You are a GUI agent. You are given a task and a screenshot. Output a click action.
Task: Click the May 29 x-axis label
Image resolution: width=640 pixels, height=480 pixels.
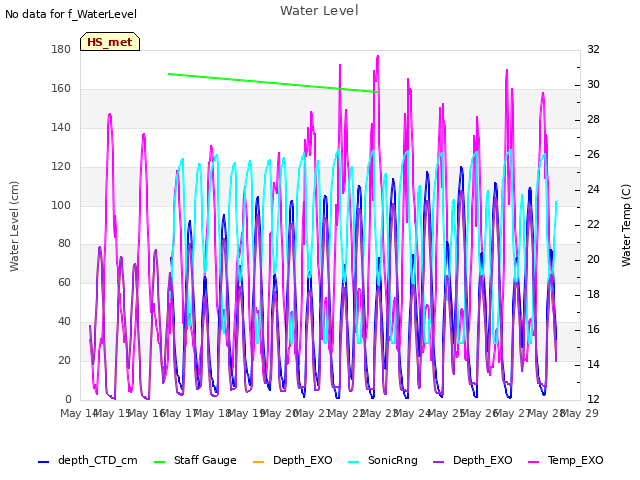pos(580,413)
